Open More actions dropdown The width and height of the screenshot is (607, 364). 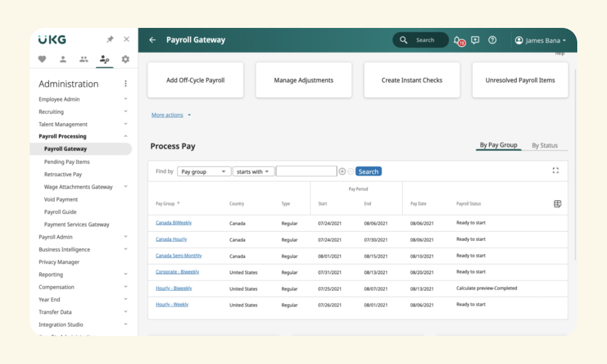point(171,115)
